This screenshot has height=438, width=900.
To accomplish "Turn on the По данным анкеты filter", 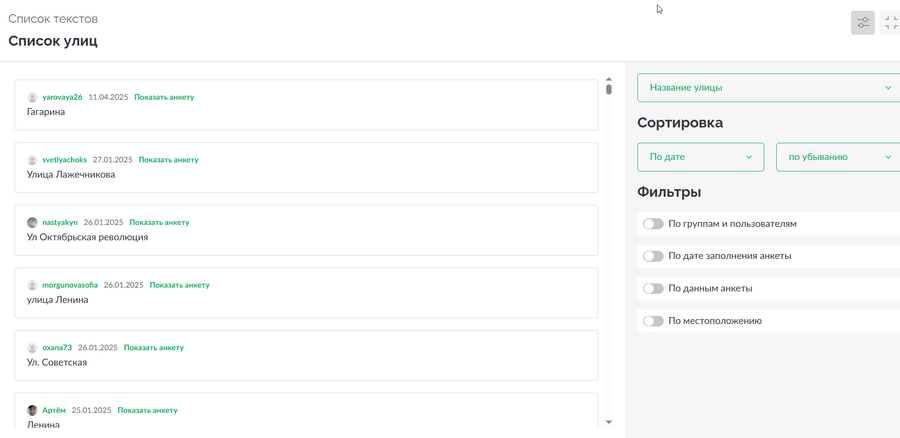I will point(653,289).
